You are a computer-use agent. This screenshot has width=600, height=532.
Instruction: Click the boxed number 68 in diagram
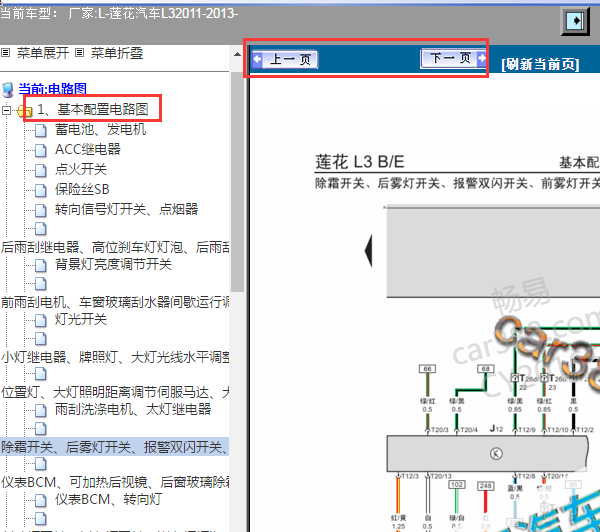(x=486, y=369)
